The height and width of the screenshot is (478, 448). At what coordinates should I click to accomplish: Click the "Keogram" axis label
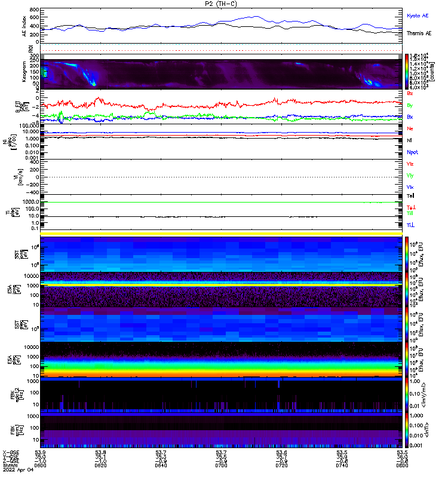[24, 71]
